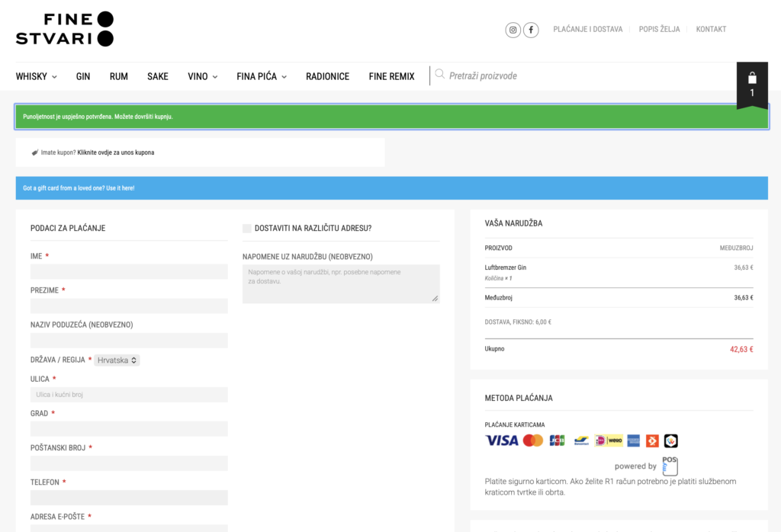Click the coupon tag icon
Viewport: 781px width, 532px height.
[35, 152]
